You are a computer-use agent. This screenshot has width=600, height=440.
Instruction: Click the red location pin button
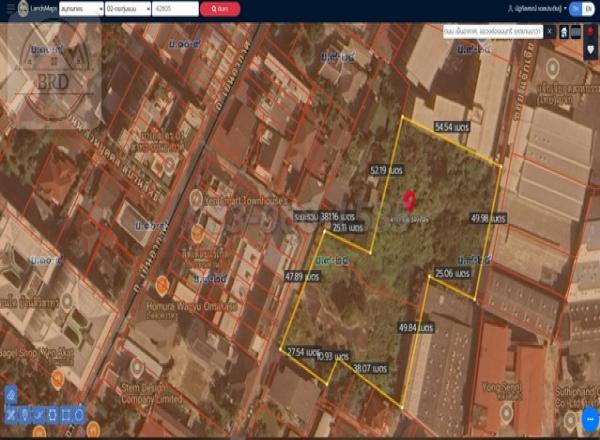[x=590, y=32]
